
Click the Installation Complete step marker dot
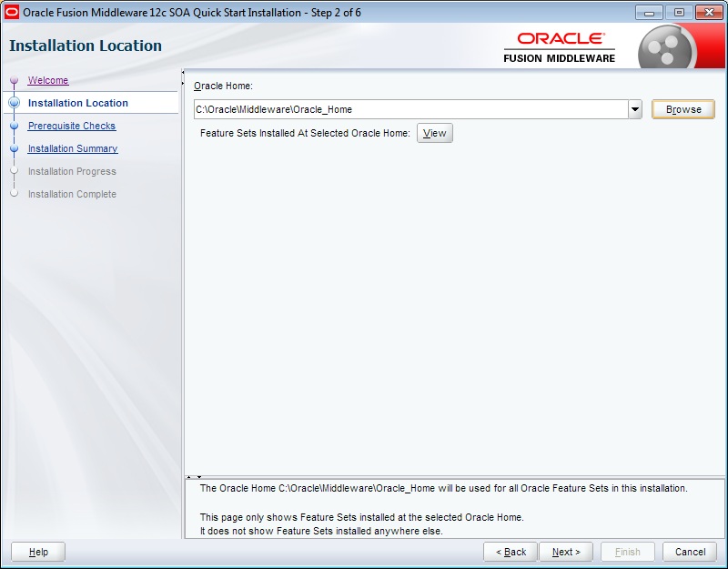click(x=13, y=194)
